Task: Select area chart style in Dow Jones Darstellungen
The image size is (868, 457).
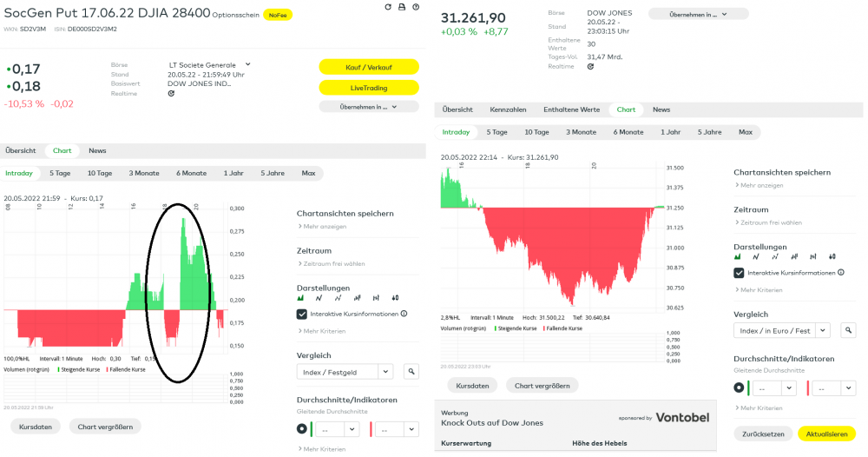Action: (x=737, y=257)
